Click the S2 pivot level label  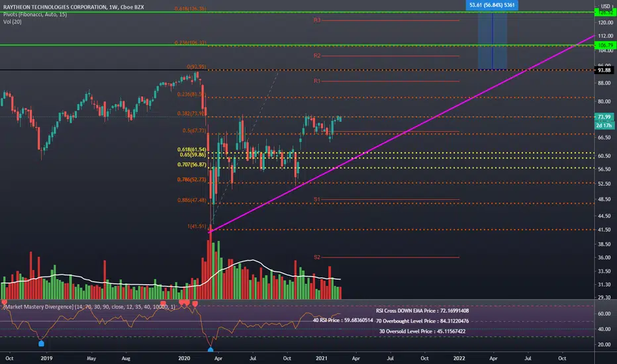click(317, 257)
